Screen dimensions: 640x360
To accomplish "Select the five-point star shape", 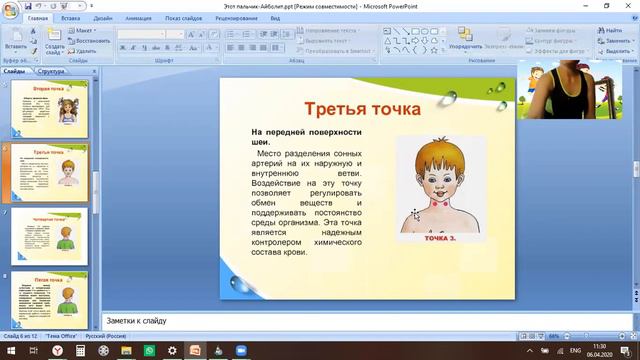I will pos(434,51).
